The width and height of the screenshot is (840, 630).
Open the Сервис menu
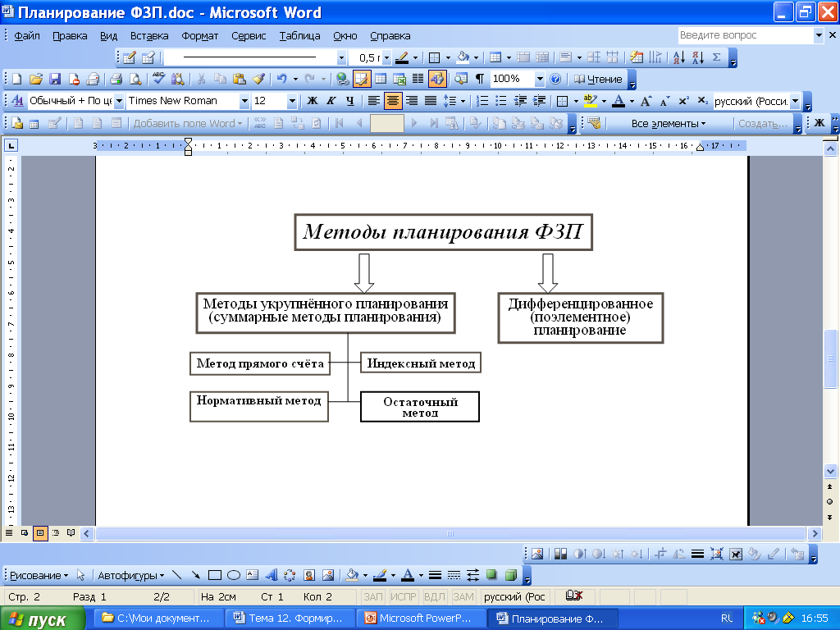point(249,36)
